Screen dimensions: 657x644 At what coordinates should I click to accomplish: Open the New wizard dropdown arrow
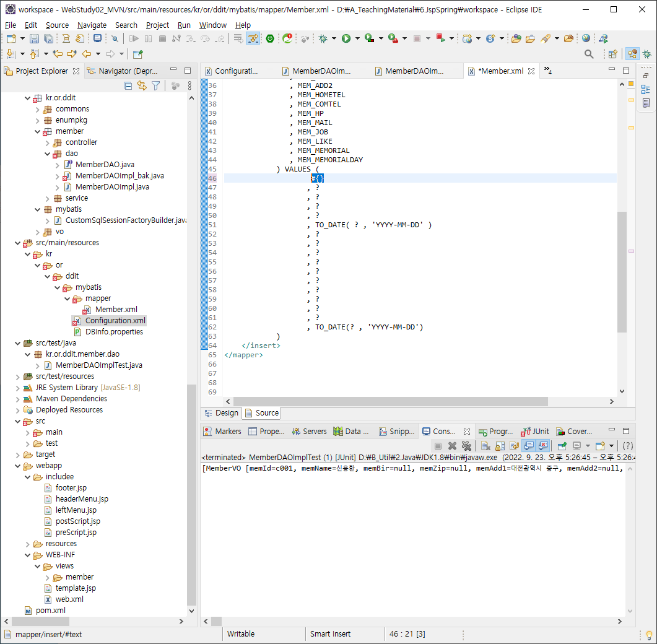tap(22, 38)
